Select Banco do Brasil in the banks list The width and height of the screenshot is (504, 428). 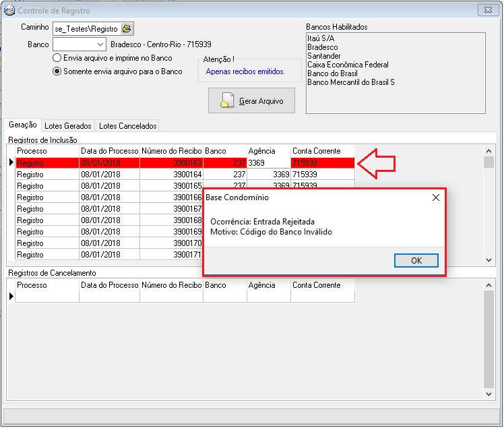pyautogui.click(x=332, y=73)
